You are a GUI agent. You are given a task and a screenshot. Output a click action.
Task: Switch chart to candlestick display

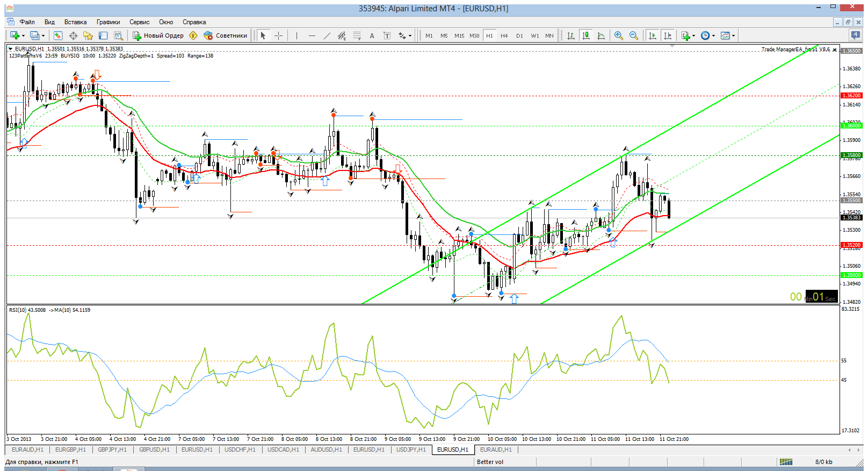click(x=586, y=35)
